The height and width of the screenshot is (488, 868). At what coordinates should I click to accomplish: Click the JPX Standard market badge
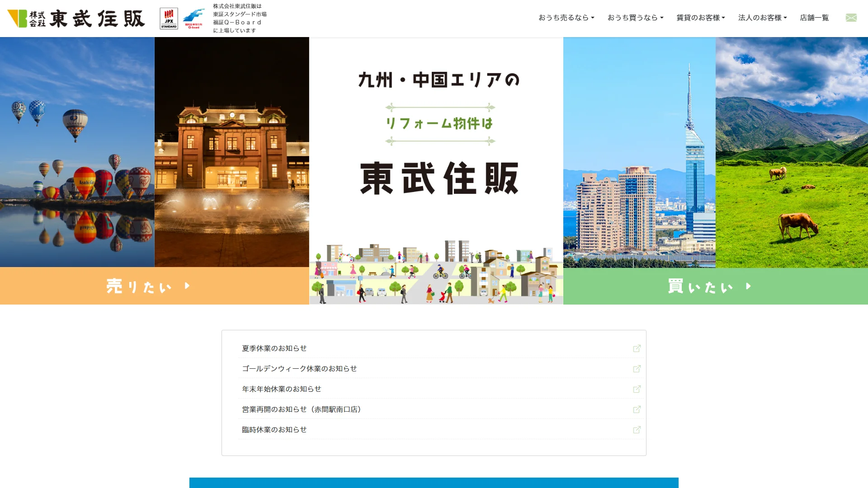(x=169, y=19)
